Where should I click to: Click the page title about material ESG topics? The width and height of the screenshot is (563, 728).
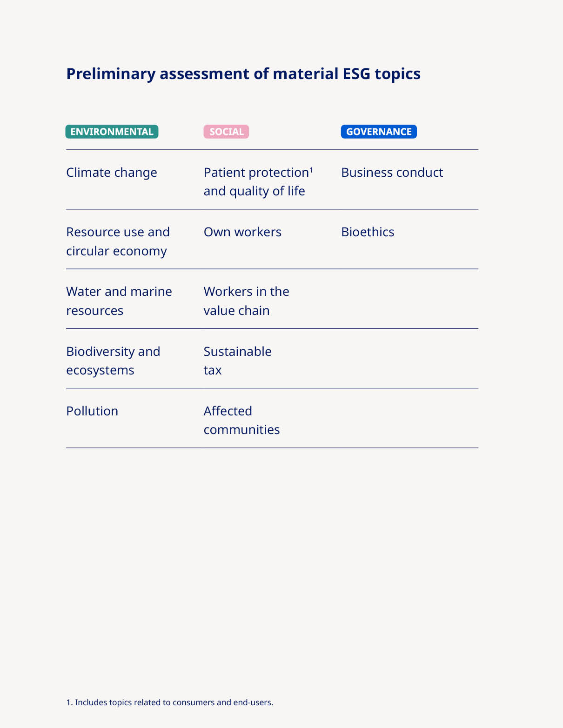243,74
